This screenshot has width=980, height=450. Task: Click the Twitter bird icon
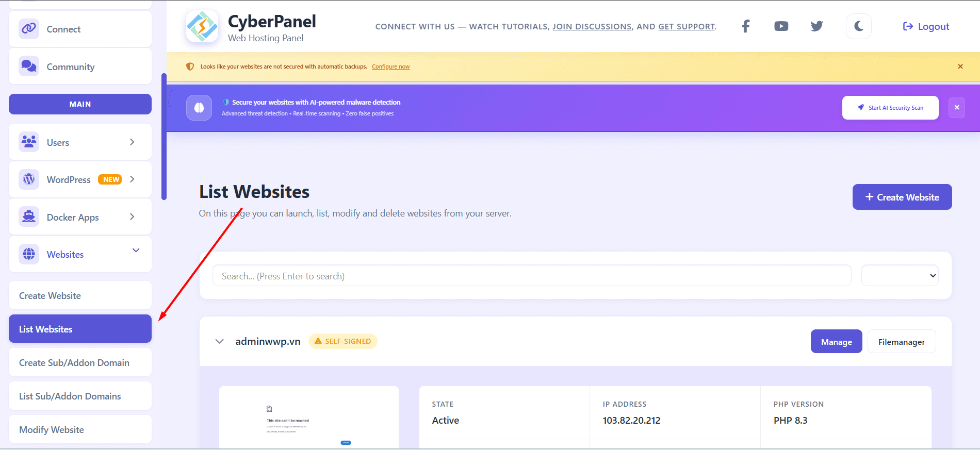tap(816, 26)
